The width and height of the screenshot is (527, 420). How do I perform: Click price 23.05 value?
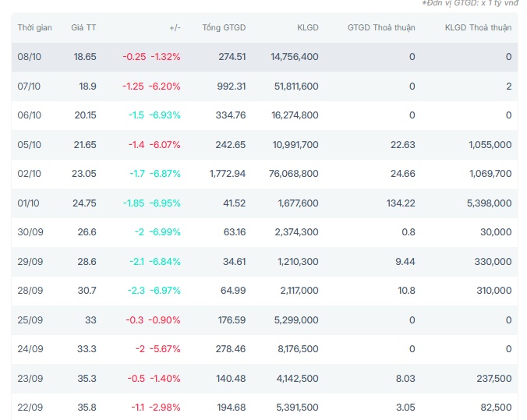pos(84,174)
